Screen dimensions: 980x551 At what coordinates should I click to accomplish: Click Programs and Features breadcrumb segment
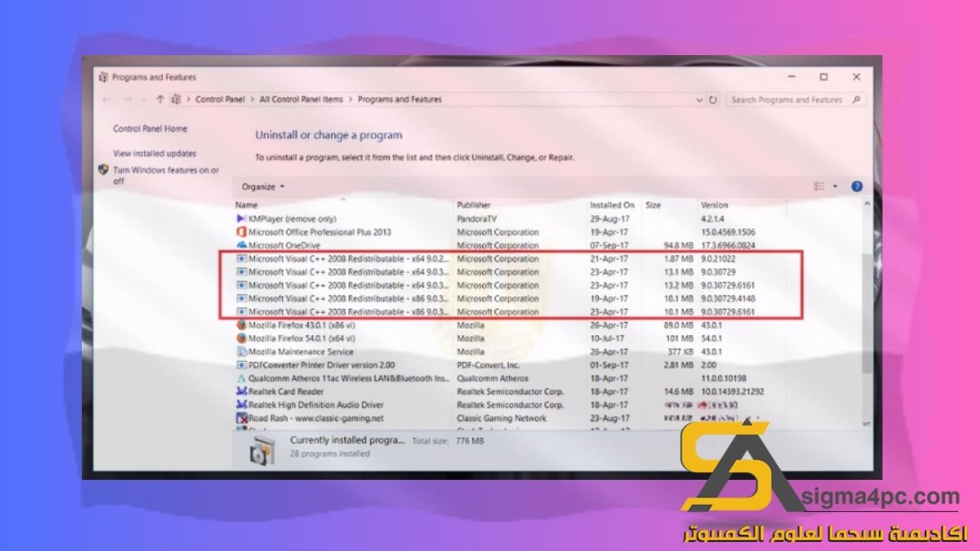[x=400, y=99]
